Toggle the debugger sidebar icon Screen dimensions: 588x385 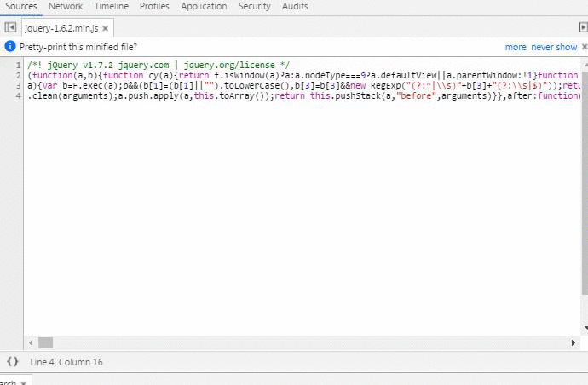click(x=583, y=27)
